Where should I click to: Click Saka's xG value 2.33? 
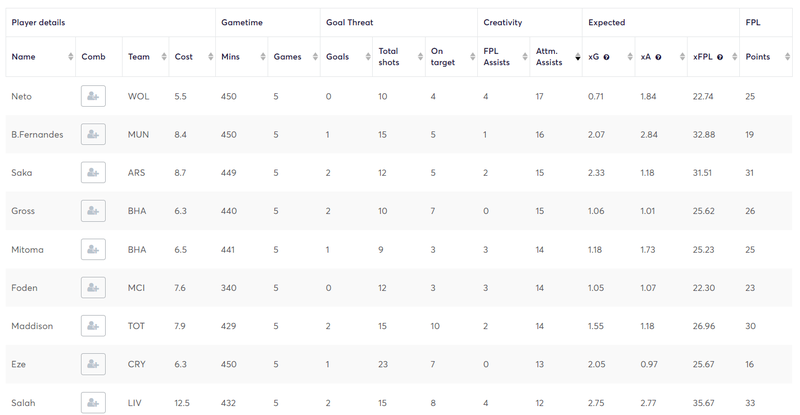(596, 173)
